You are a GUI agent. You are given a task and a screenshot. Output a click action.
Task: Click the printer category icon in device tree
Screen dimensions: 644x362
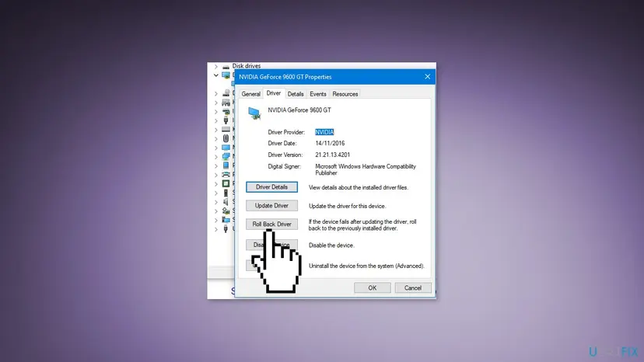coord(226,175)
